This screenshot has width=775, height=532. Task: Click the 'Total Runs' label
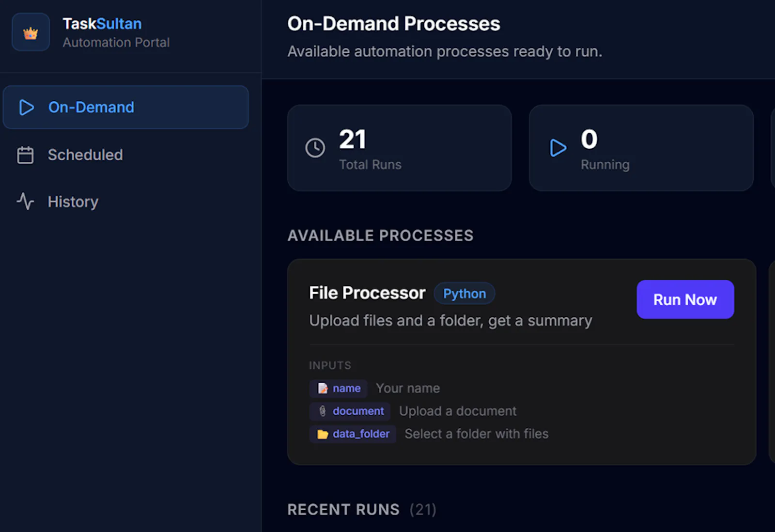click(x=370, y=165)
